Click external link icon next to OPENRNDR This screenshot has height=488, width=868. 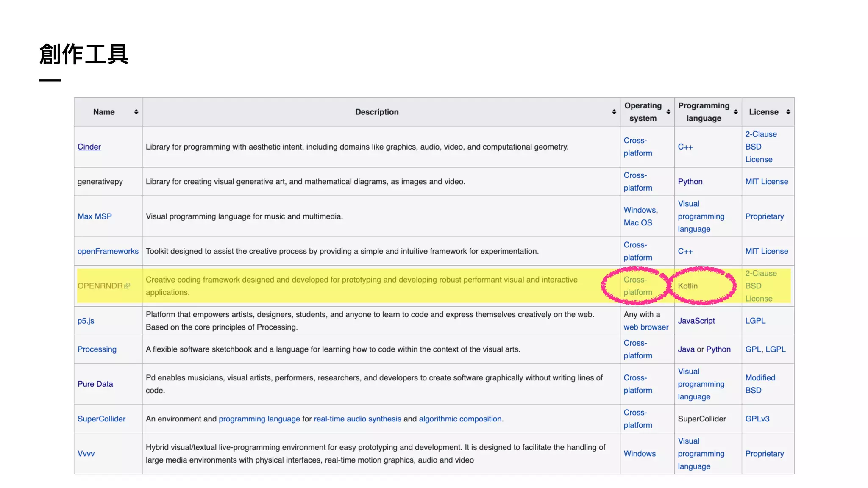[x=127, y=286]
